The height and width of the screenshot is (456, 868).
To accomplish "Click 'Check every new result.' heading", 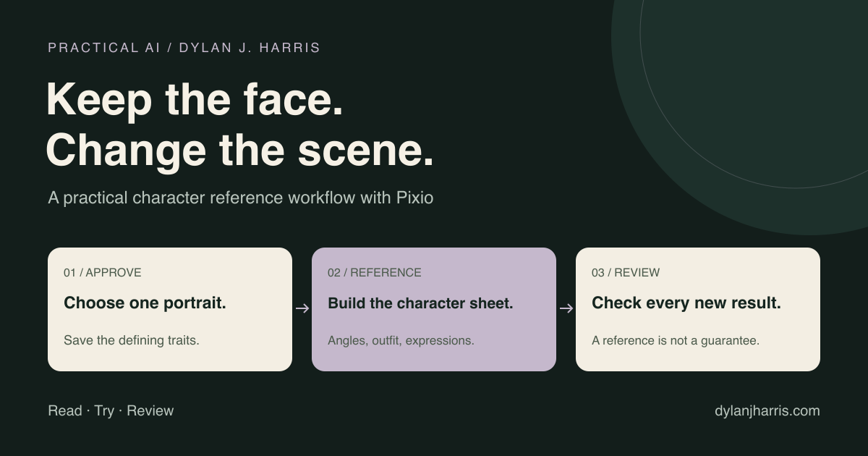I will (686, 303).
